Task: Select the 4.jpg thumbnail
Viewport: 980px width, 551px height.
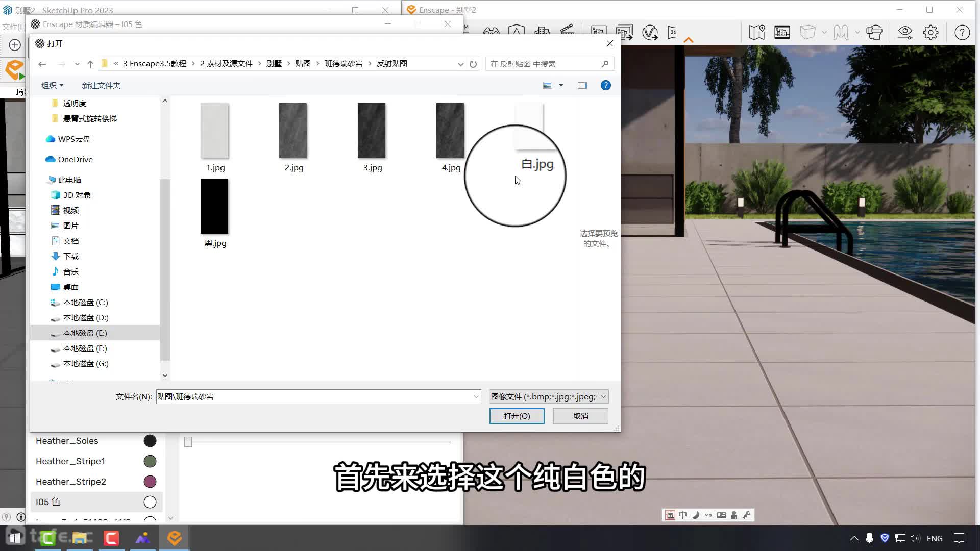Action: tap(451, 131)
